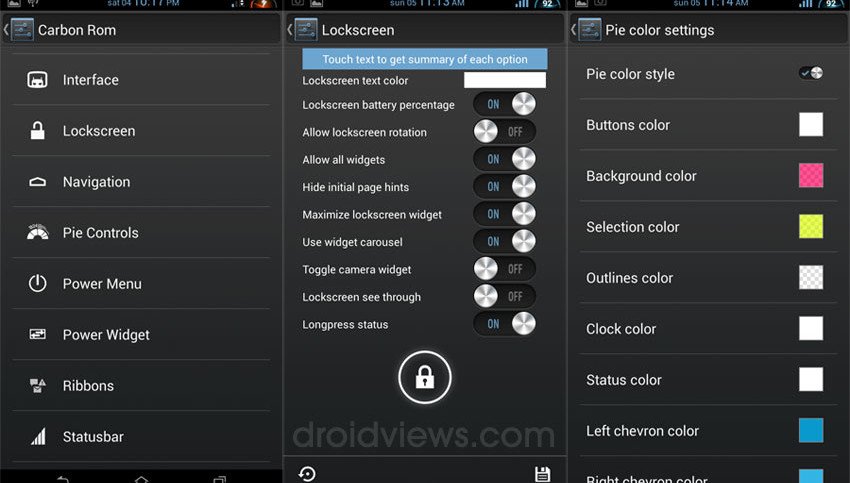The height and width of the screenshot is (483, 850).
Task: Click the save floppy disk icon
Action: point(542,474)
